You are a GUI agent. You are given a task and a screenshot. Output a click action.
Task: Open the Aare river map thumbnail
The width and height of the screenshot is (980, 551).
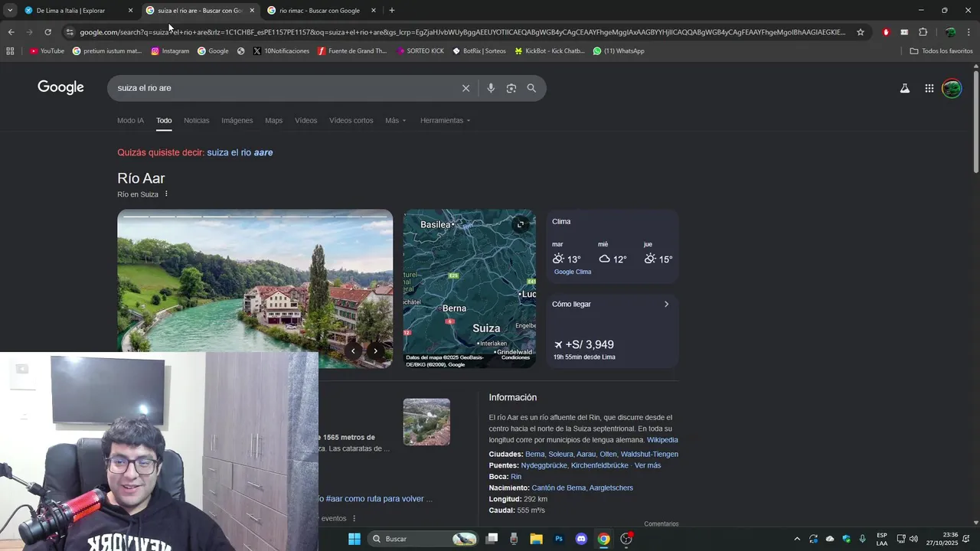tap(469, 289)
